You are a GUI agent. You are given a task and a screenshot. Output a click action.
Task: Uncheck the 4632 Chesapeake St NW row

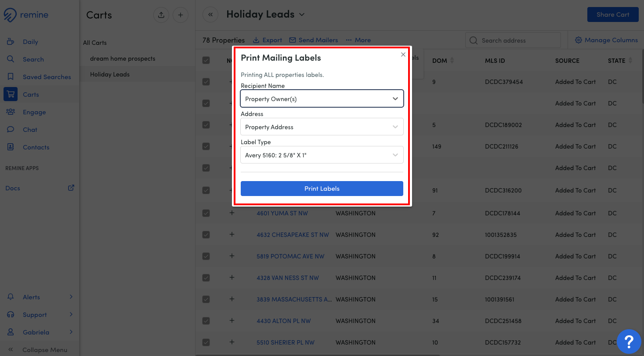coord(206,235)
